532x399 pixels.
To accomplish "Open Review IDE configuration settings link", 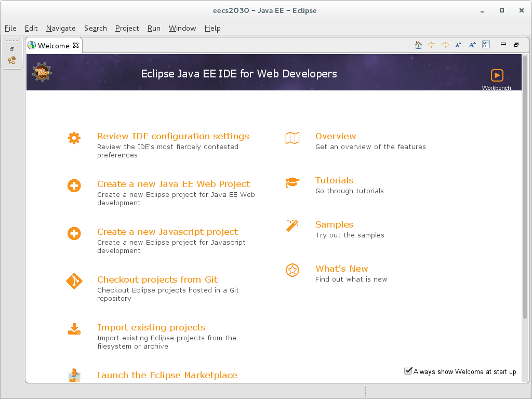I will pos(173,136).
